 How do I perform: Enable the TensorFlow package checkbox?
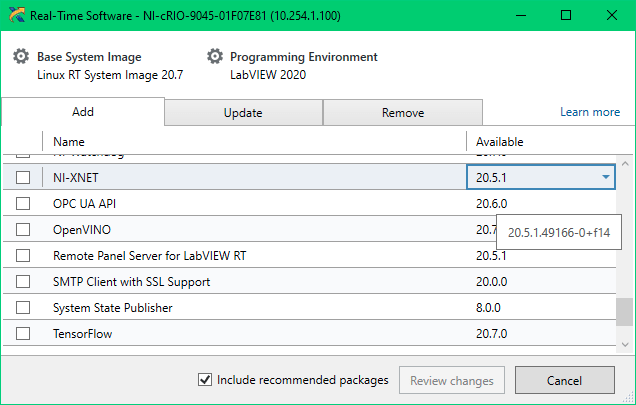[x=23, y=334]
